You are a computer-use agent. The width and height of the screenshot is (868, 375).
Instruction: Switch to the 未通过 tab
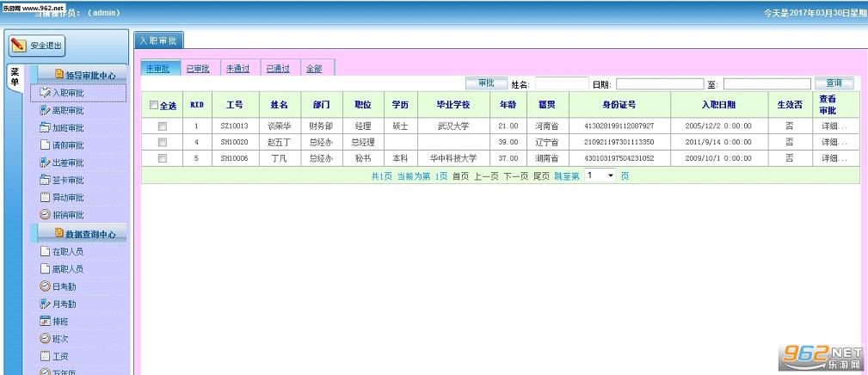click(239, 68)
